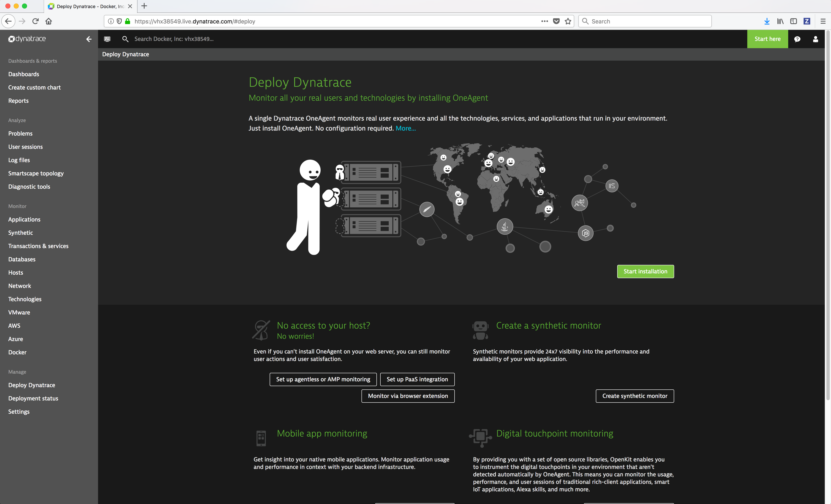The height and width of the screenshot is (504, 831).
Task: Open the downloads arrow icon
Action: point(767,21)
